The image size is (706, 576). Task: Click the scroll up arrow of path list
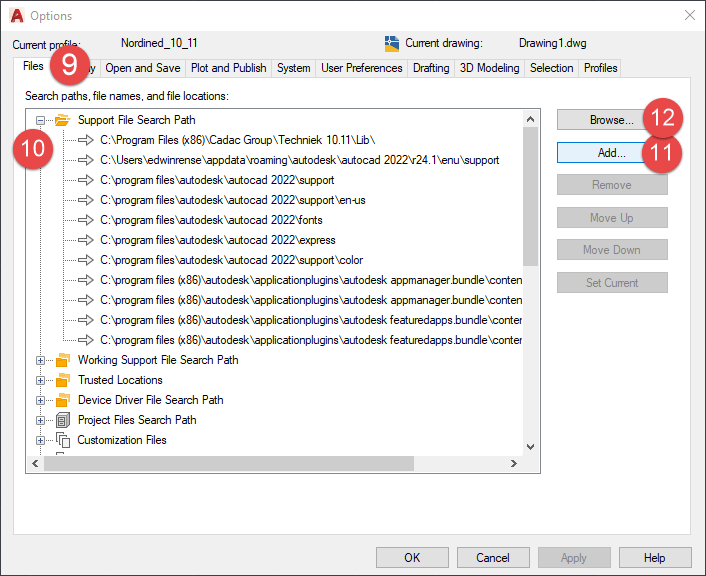coord(530,119)
